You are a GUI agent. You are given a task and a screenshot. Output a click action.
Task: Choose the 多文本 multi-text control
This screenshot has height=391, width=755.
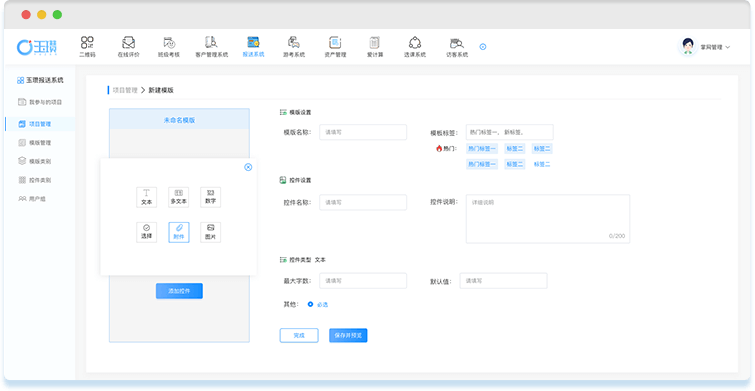[179, 197]
